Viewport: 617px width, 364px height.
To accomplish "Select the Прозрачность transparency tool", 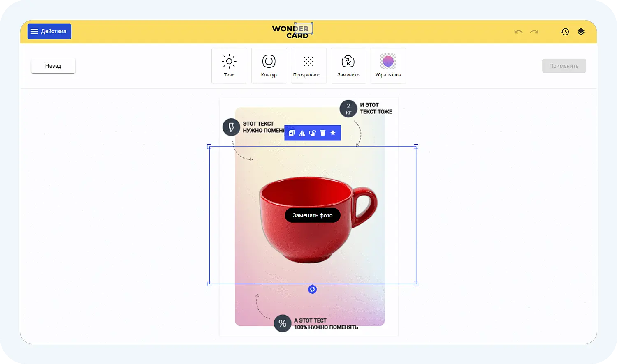I will coord(308,65).
